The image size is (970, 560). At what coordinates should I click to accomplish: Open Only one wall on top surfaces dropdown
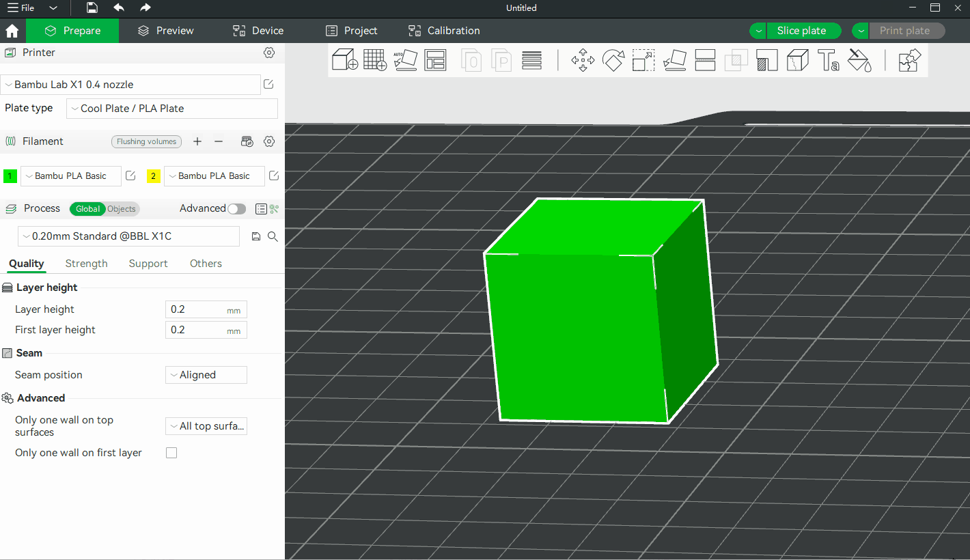click(206, 426)
